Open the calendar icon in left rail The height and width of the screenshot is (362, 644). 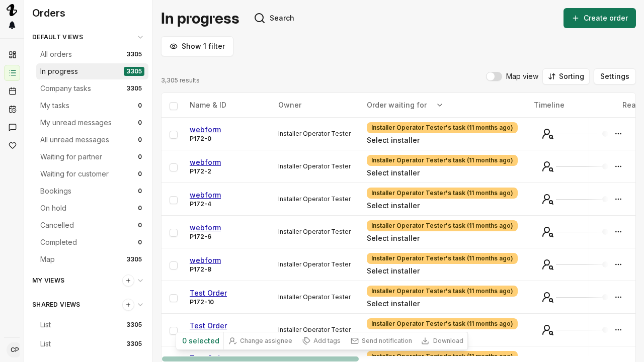[13, 91]
